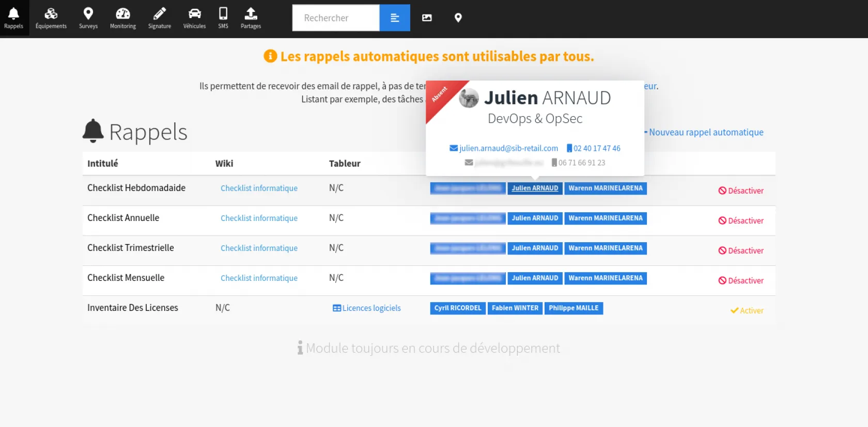Create a Nouveau rappel automatique
This screenshot has height=427, width=868.
click(706, 133)
